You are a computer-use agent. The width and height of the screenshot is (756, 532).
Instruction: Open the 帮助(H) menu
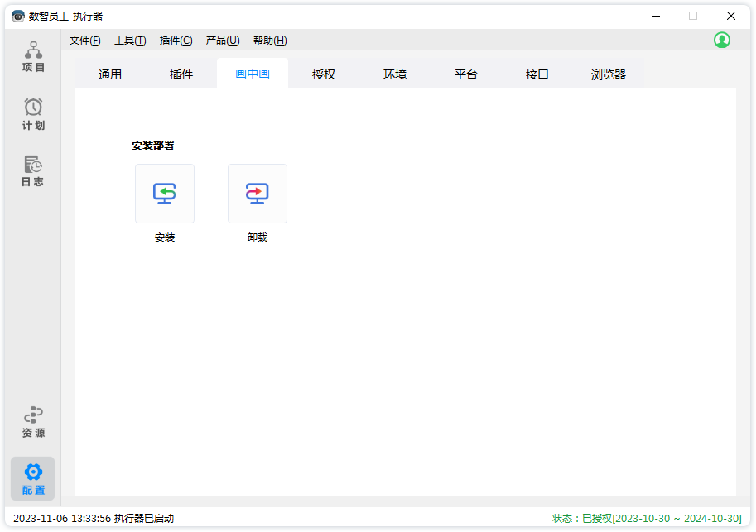click(270, 41)
